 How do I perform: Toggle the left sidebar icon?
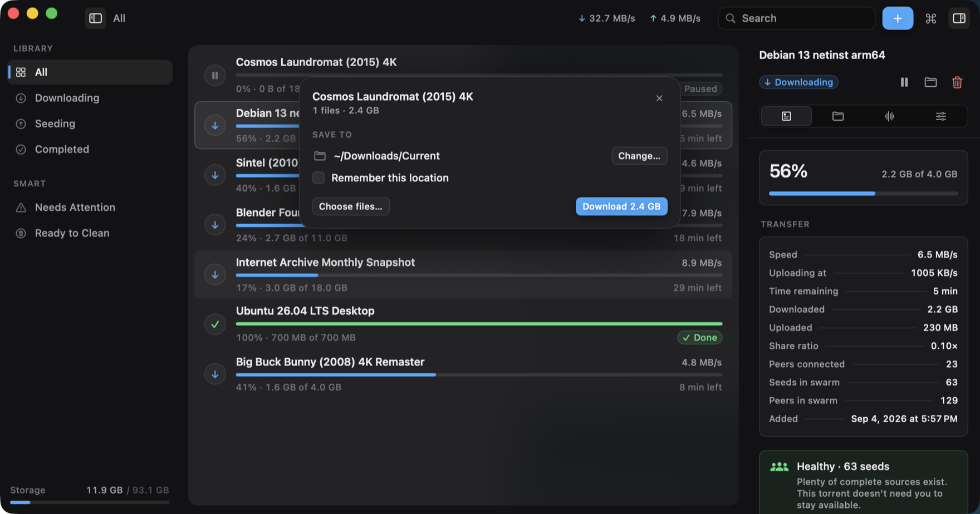point(95,18)
